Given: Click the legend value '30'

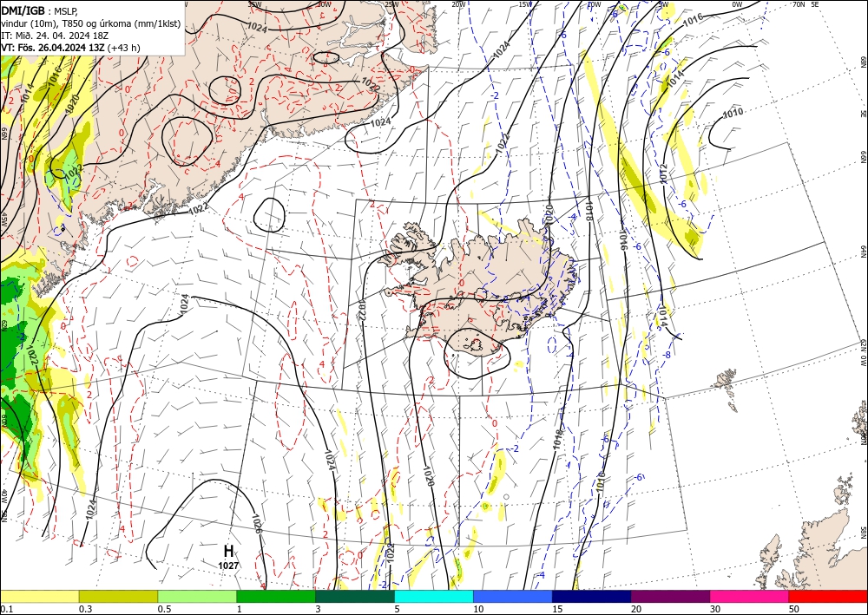Looking at the screenshot, I should (716, 609).
